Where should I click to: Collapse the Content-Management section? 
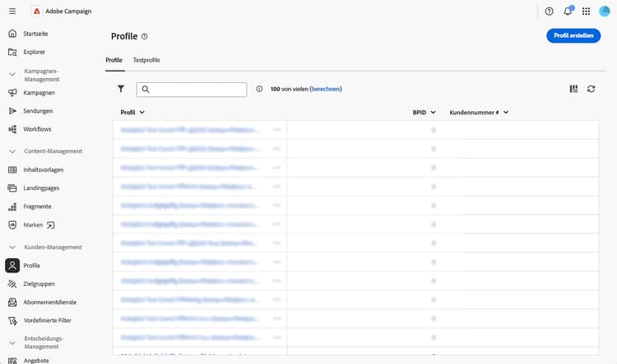[12, 151]
